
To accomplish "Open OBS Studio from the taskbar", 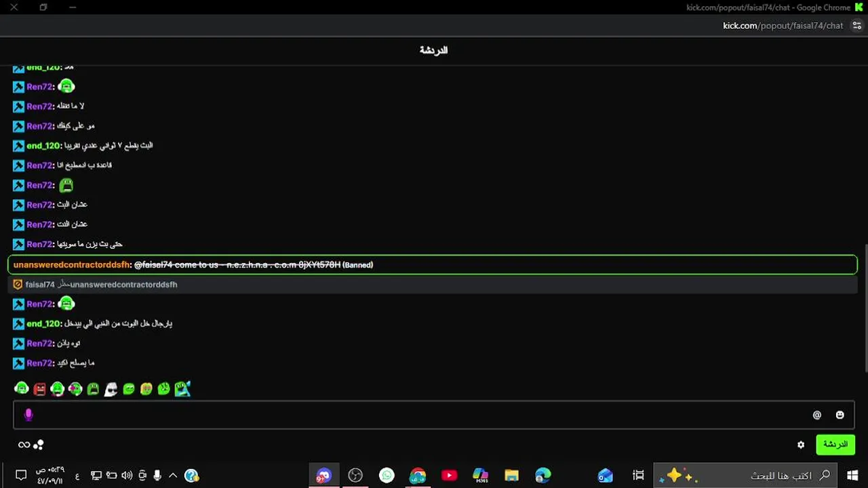I will tap(355, 475).
